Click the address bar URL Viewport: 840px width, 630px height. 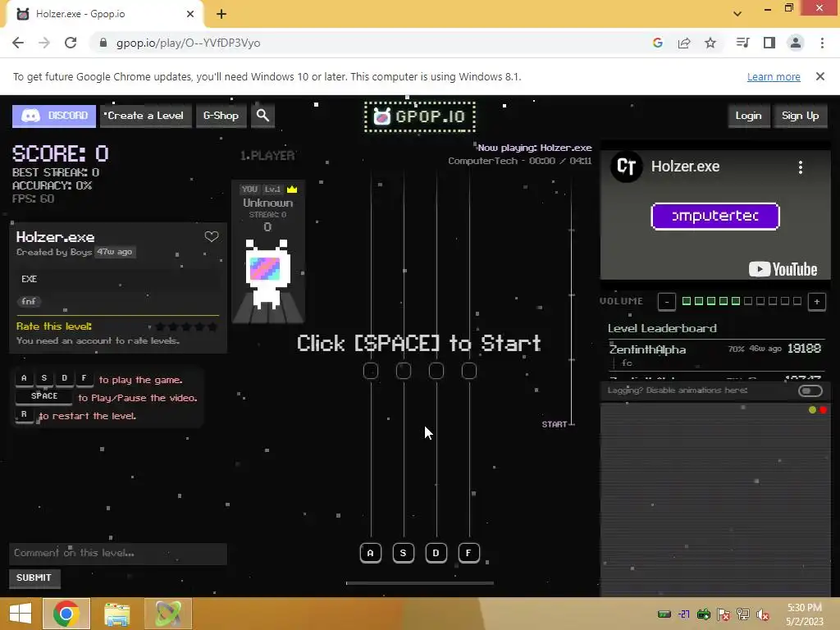pos(189,43)
